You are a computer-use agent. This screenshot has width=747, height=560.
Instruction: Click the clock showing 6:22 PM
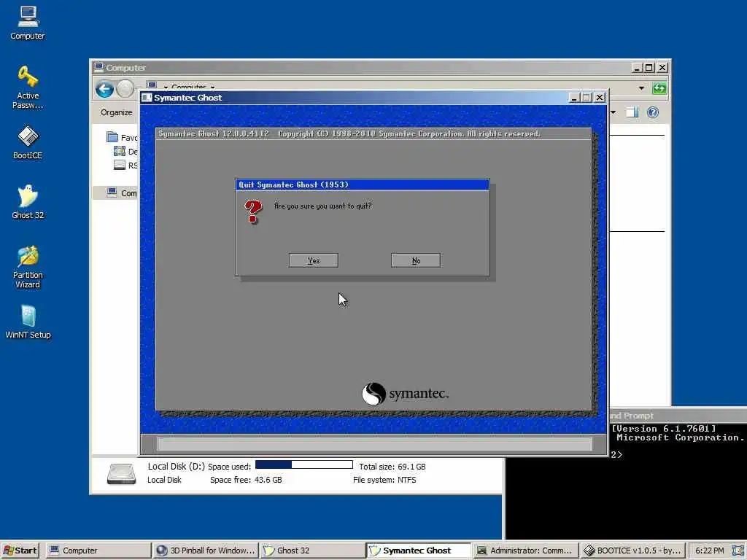[709, 551]
